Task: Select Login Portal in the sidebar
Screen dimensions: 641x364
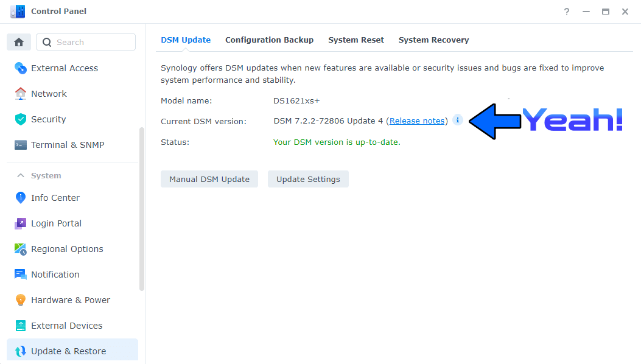Action: [72, 223]
